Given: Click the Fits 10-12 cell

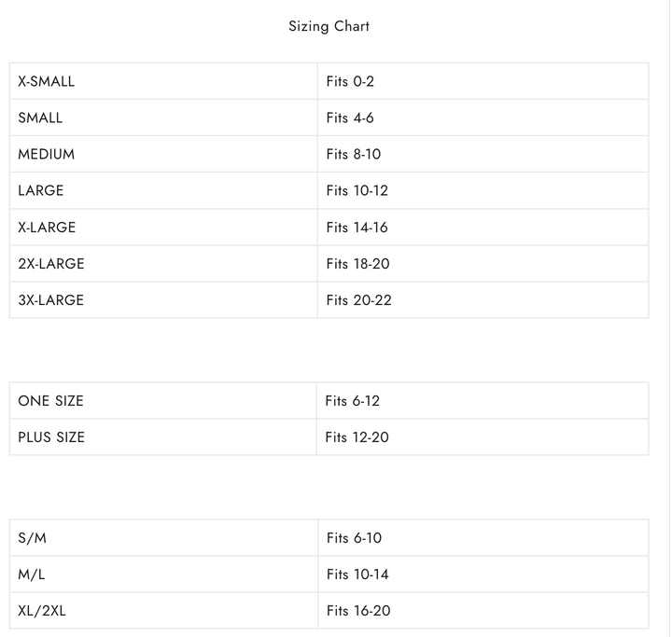Looking at the screenshot, I should [483, 190].
